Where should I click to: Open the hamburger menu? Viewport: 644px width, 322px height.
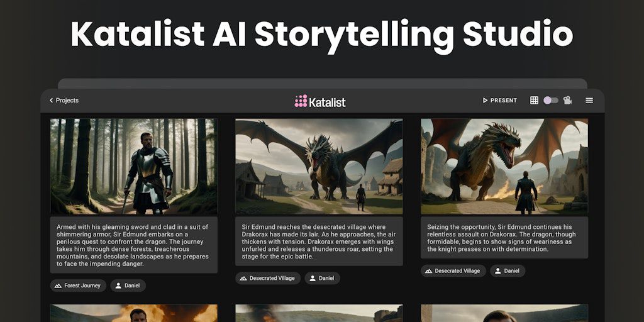click(x=589, y=100)
